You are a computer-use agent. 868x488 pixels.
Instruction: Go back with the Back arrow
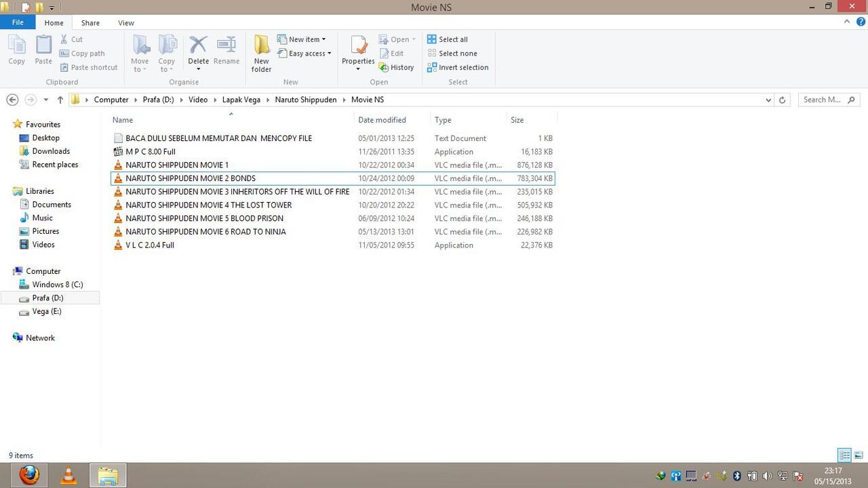click(x=12, y=100)
